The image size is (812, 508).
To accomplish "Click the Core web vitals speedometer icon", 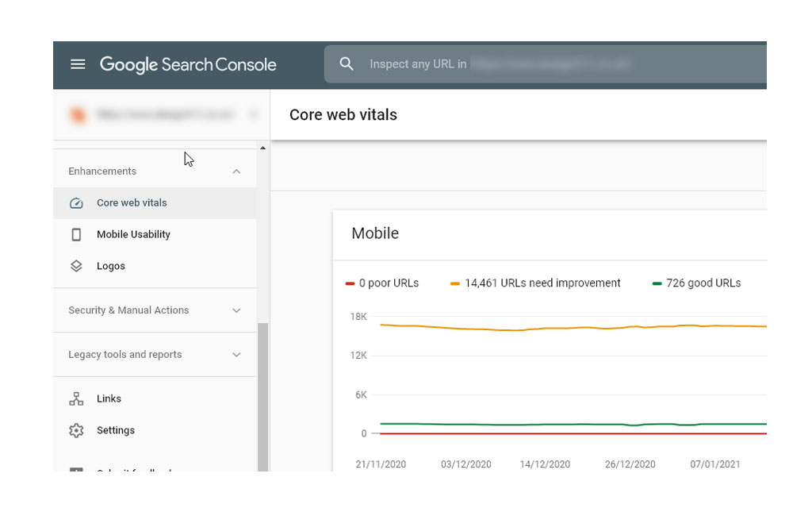I will 76,203.
